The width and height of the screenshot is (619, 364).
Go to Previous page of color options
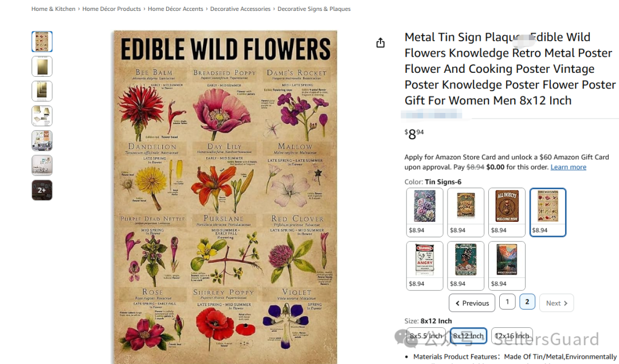click(472, 303)
